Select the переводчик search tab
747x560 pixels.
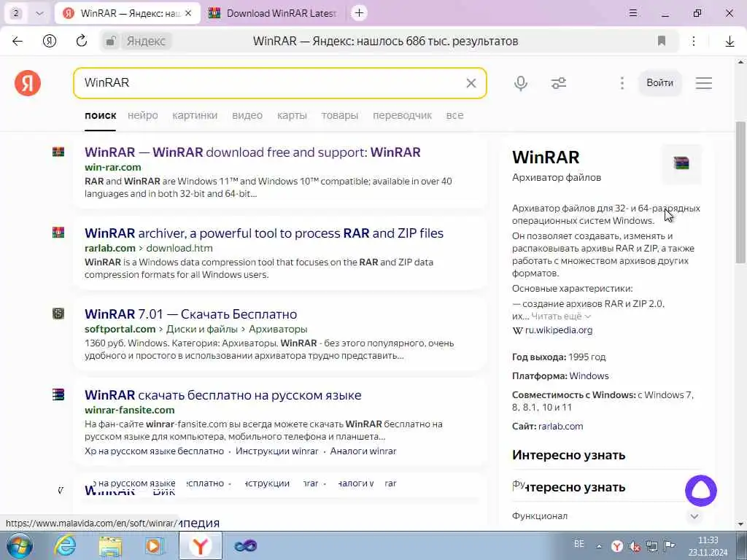(x=402, y=115)
